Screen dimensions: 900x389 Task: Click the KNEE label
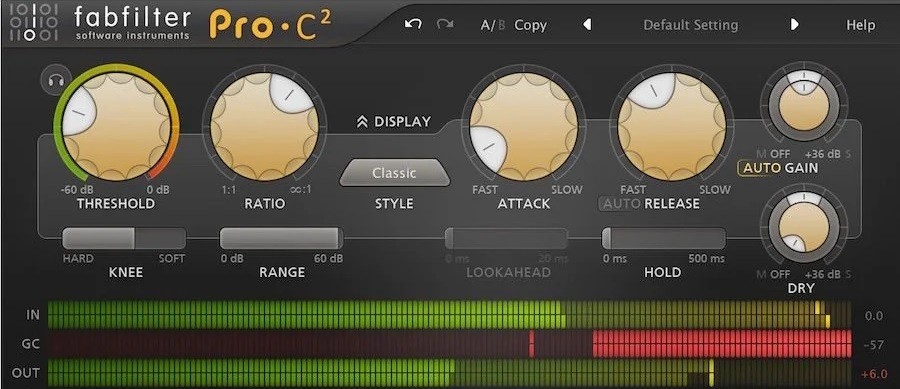[126, 273]
